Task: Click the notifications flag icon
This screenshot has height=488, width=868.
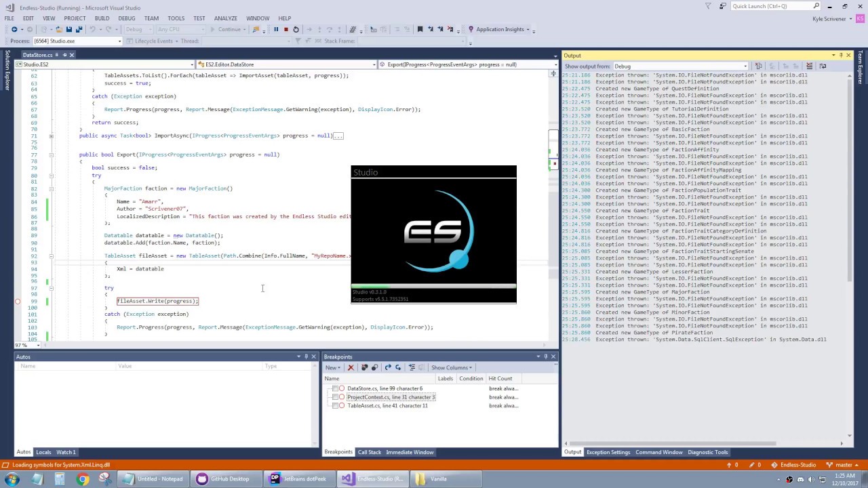Action: pos(708,6)
